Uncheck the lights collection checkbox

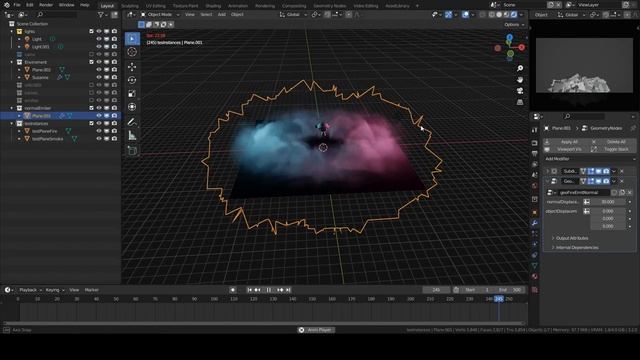[91, 31]
